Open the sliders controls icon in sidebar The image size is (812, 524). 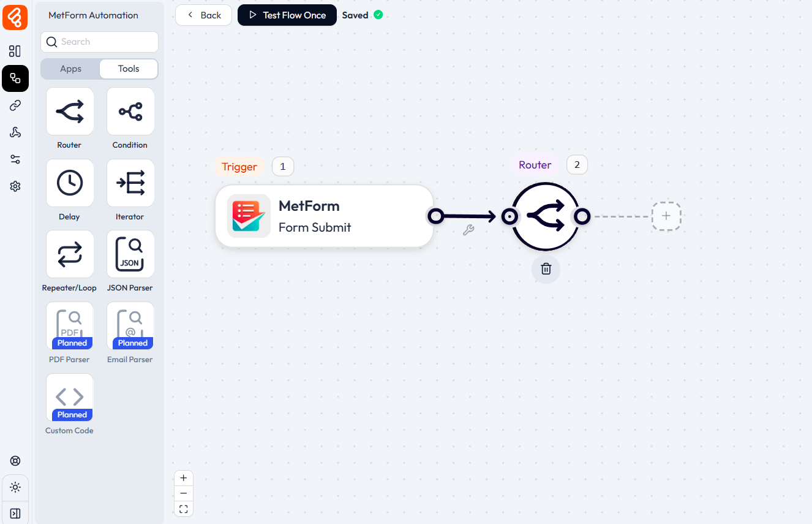click(15, 159)
